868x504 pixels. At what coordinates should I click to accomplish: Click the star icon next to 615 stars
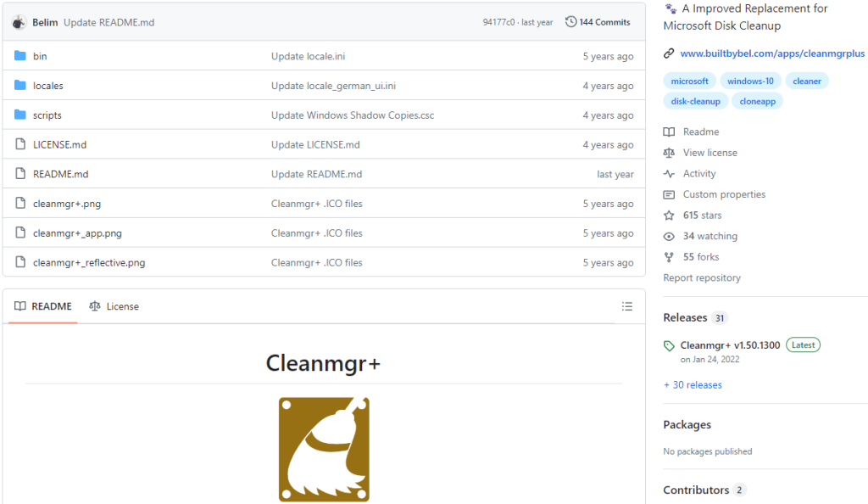(x=669, y=215)
